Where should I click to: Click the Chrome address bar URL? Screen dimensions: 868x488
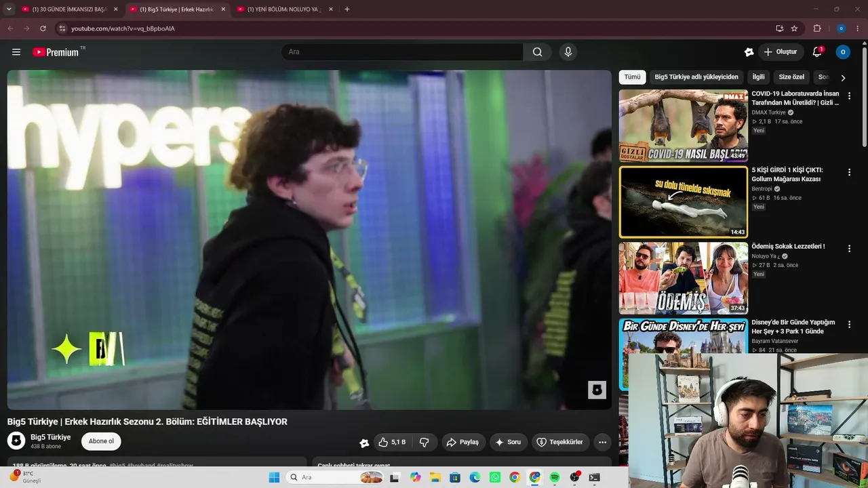pos(123,28)
